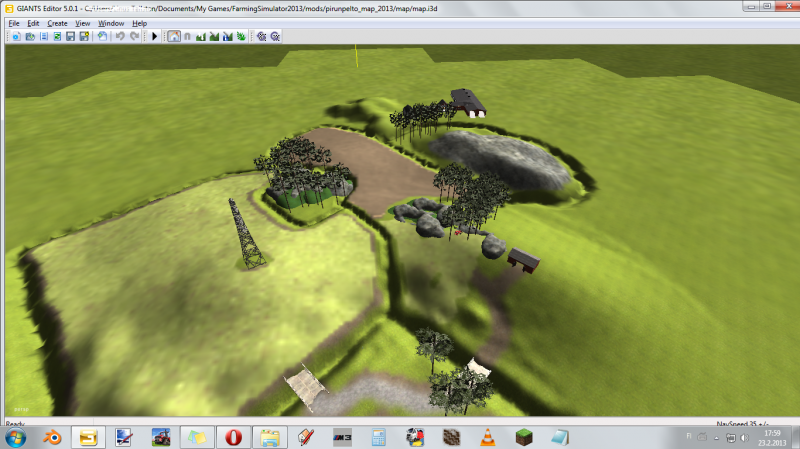The image size is (800, 449).
Task: Open Windows Explorer folder taskbar icon
Action: coord(270,438)
